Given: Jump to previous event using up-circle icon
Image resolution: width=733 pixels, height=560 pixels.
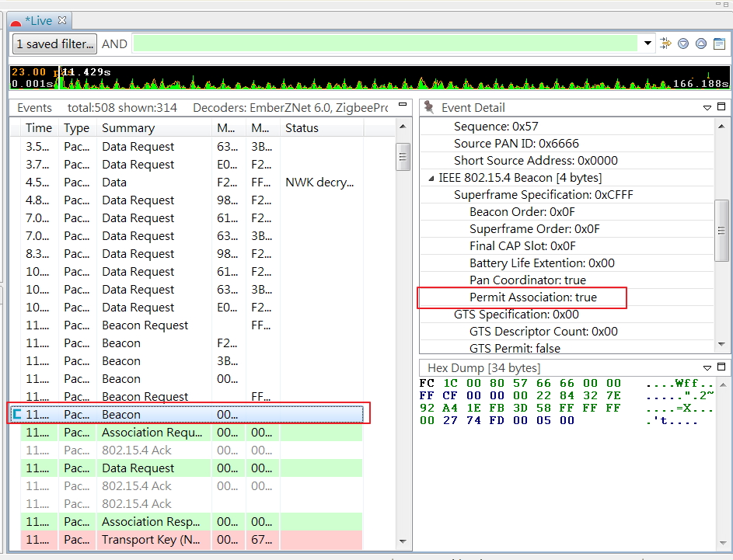Looking at the screenshot, I should click(x=701, y=43).
